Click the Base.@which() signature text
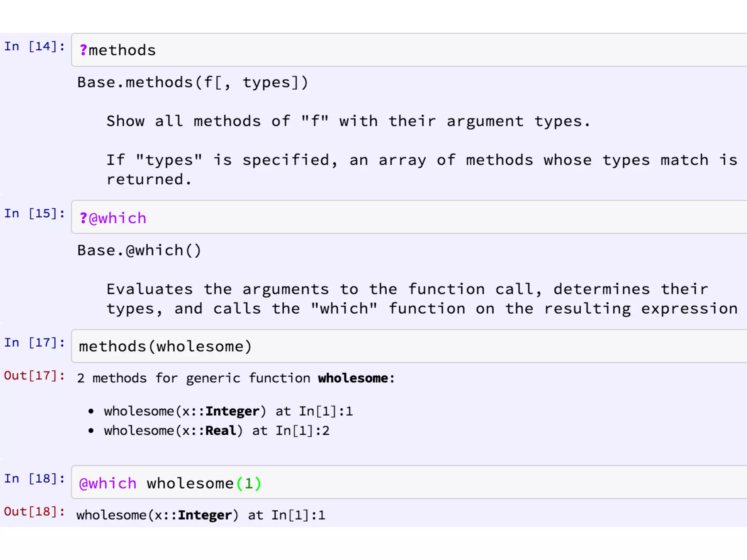This screenshot has width=747, height=560. [x=139, y=250]
